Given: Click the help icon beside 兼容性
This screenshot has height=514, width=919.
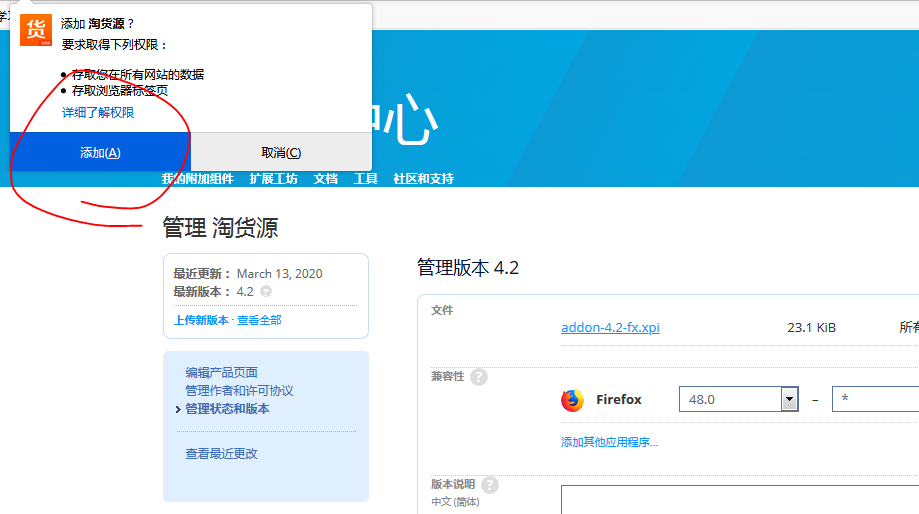Looking at the screenshot, I should [x=479, y=377].
